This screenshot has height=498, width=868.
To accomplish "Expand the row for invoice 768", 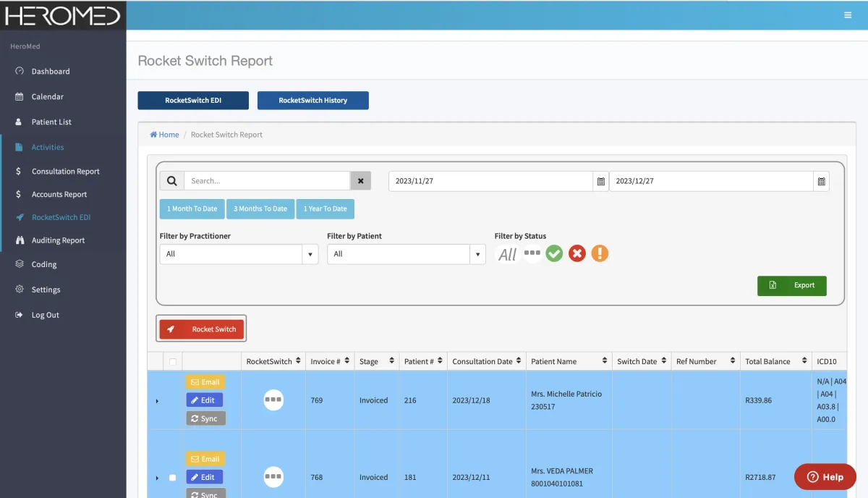I will coord(157,478).
